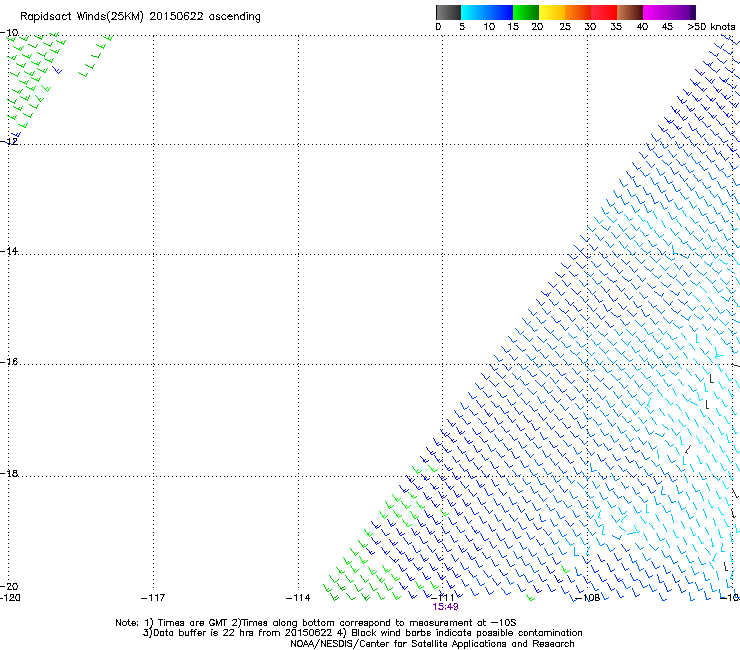Click the '-114' longitude axis label
The width and height of the screenshot is (740, 650).
point(298,598)
